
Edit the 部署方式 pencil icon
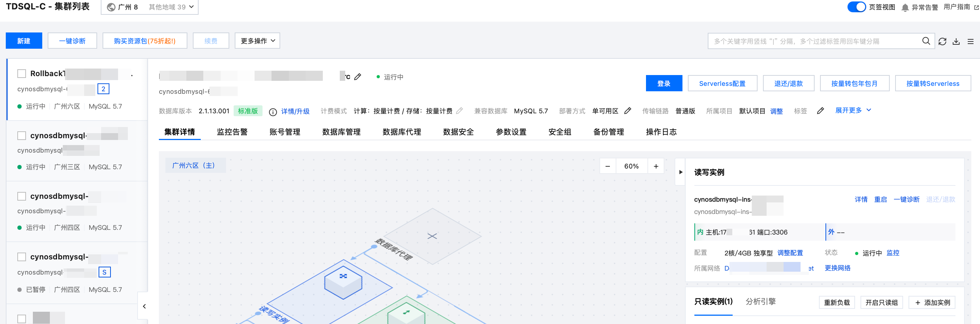[628, 111]
